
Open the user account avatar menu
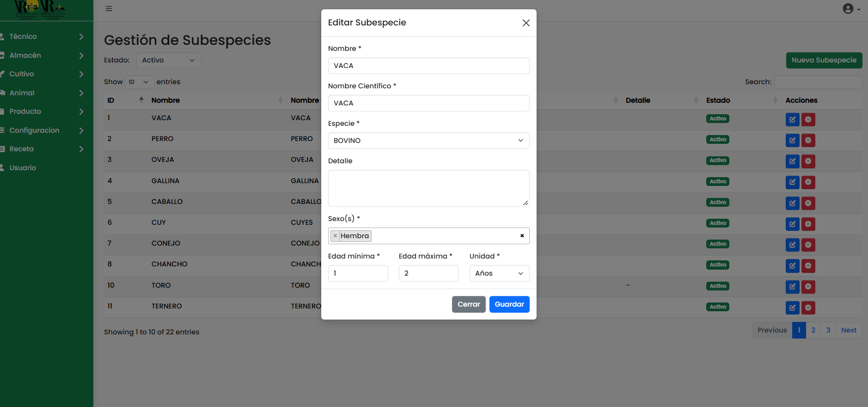coord(851,9)
